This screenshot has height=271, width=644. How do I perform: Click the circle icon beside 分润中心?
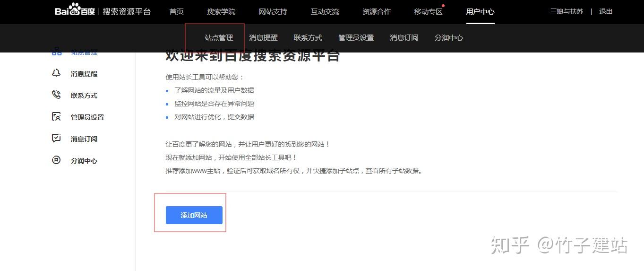tap(56, 160)
